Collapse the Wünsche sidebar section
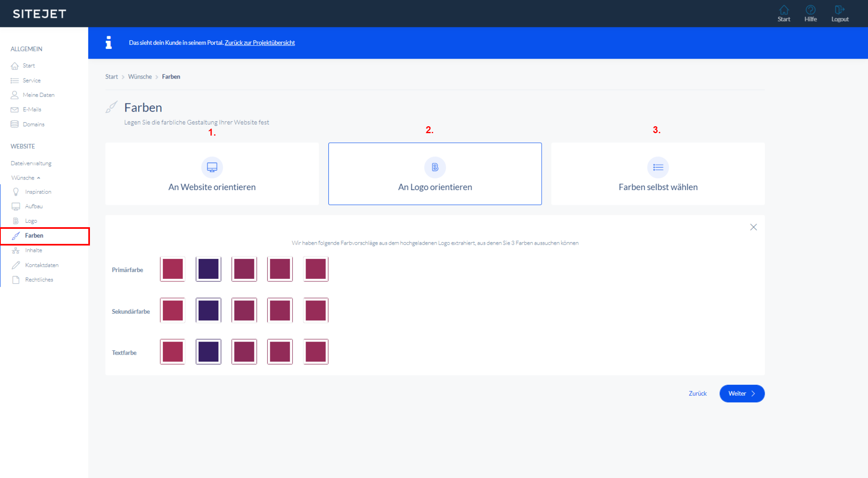 [26, 178]
